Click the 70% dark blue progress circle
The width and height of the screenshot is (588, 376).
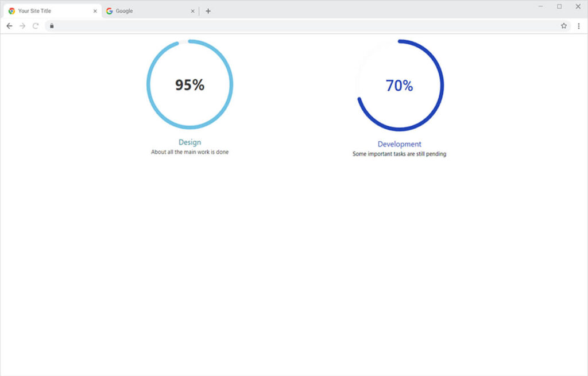click(400, 85)
